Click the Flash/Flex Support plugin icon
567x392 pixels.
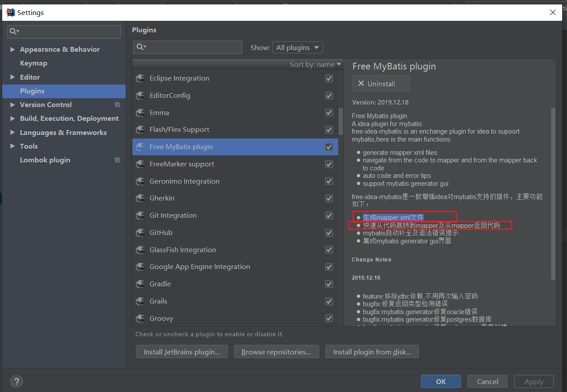(140, 130)
